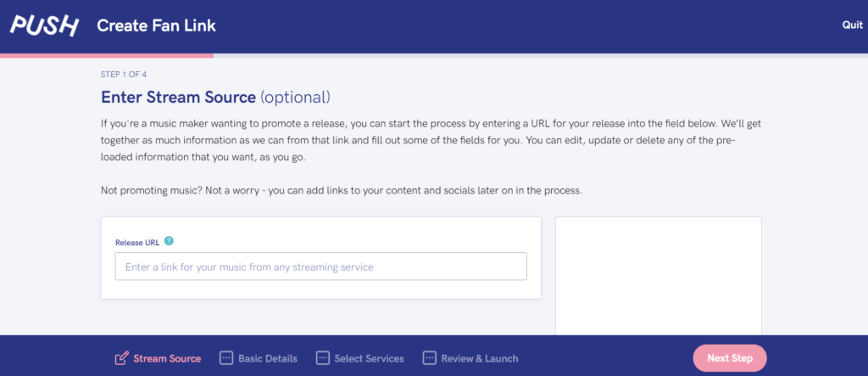Click the Create Fan Link header title
Image resolution: width=868 pixels, height=376 pixels.
[157, 25]
